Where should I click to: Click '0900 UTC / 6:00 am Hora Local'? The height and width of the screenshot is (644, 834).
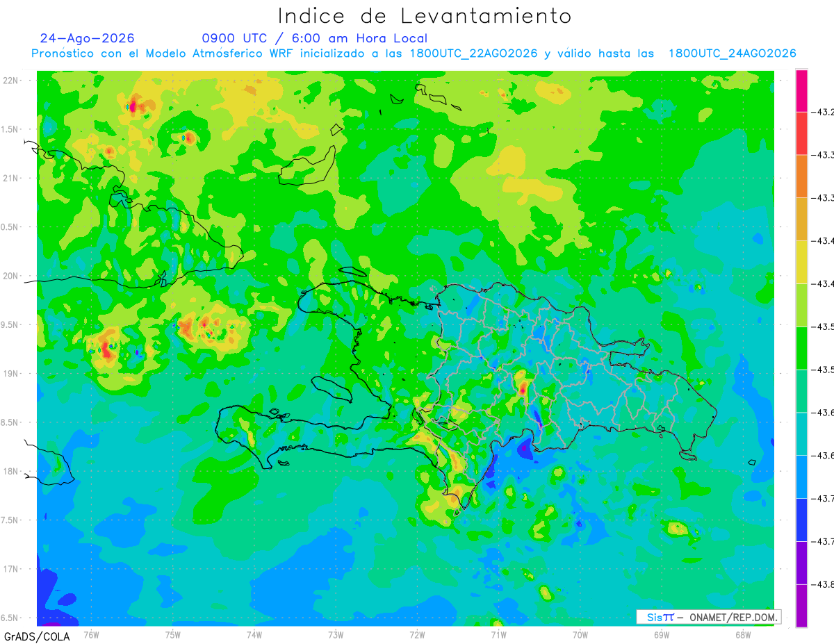(x=315, y=38)
